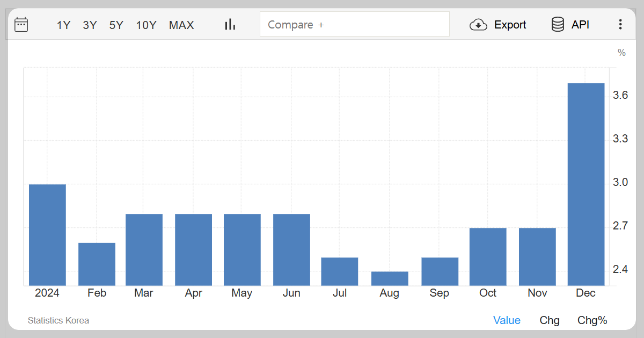Click the API database stack icon

click(x=558, y=25)
